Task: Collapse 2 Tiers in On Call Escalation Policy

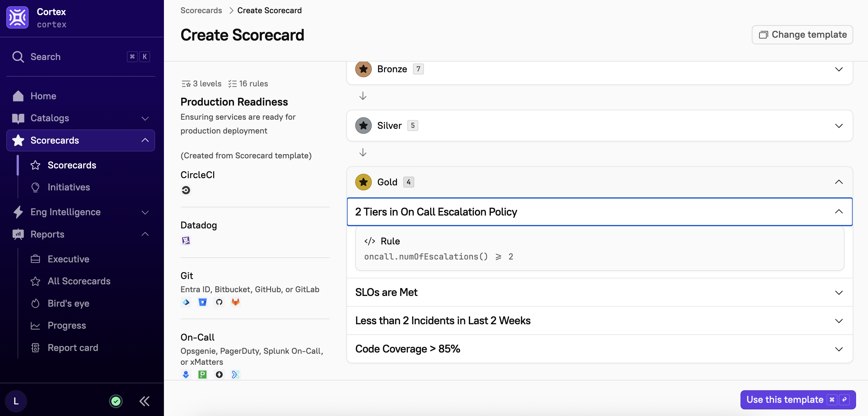Action: [839, 212]
